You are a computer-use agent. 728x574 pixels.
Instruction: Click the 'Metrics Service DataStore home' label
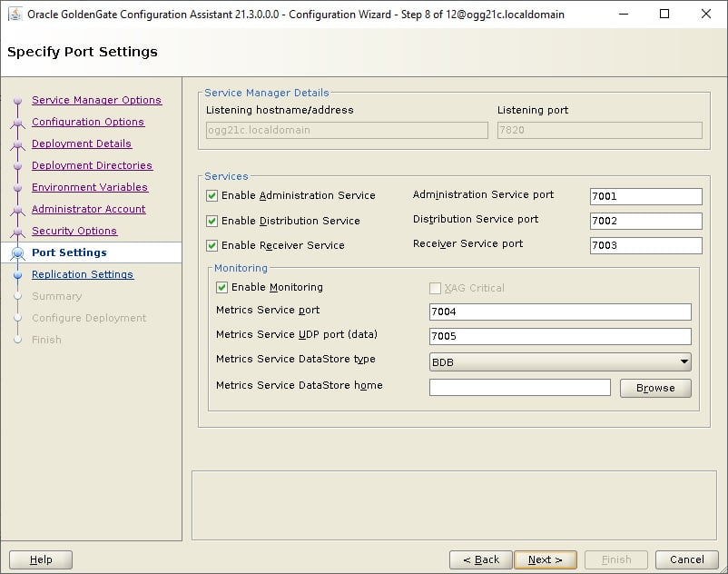point(300,385)
